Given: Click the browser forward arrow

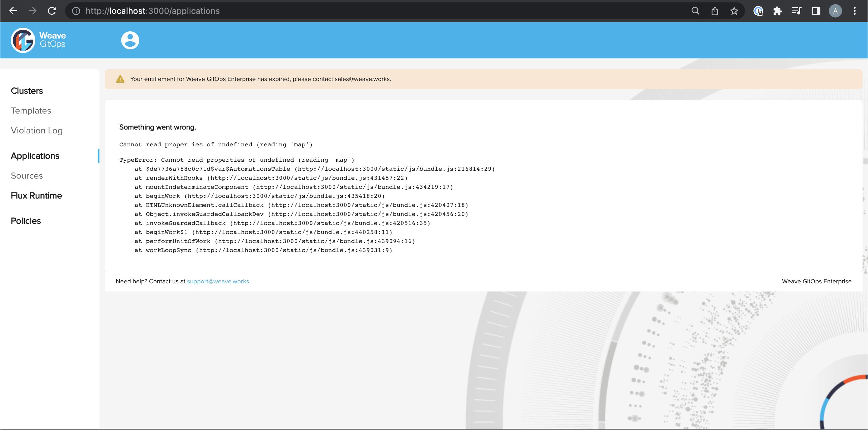Looking at the screenshot, I should click(x=32, y=11).
